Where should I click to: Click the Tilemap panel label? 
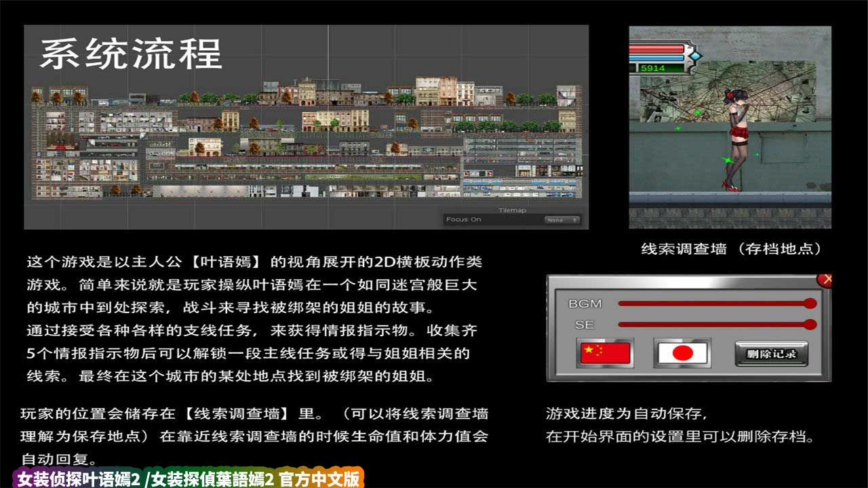[x=512, y=210]
